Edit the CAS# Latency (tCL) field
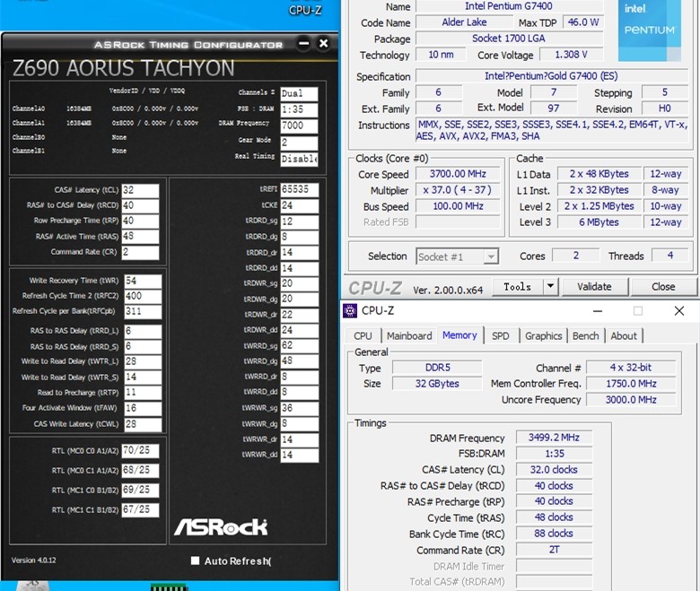This screenshot has width=700, height=591. tap(141, 190)
